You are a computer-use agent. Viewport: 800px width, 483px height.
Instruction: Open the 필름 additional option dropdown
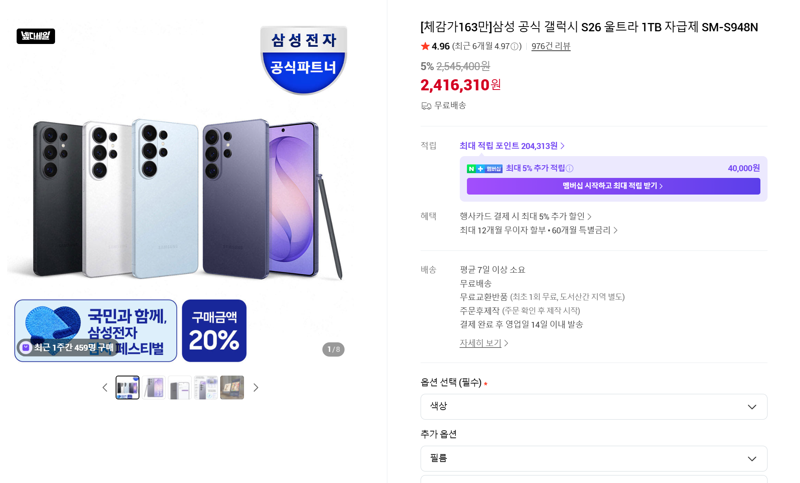[x=594, y=459]
